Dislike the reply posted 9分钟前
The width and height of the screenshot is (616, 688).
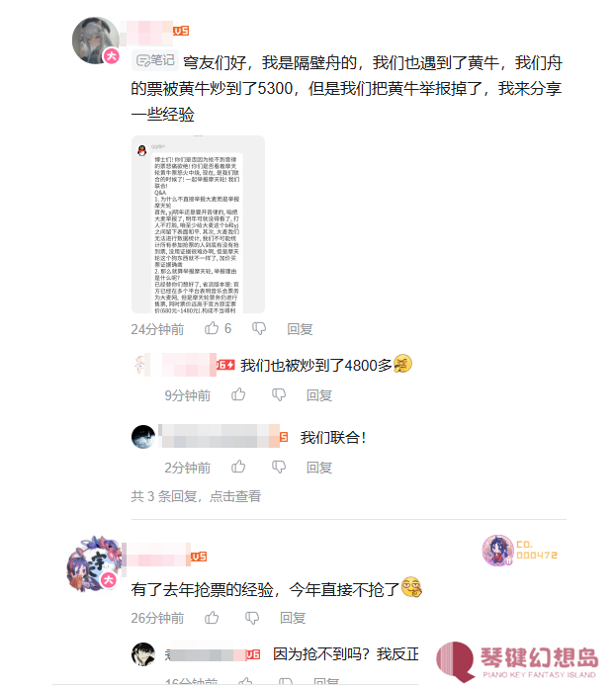pyautogui.click(x=279, y=394)
